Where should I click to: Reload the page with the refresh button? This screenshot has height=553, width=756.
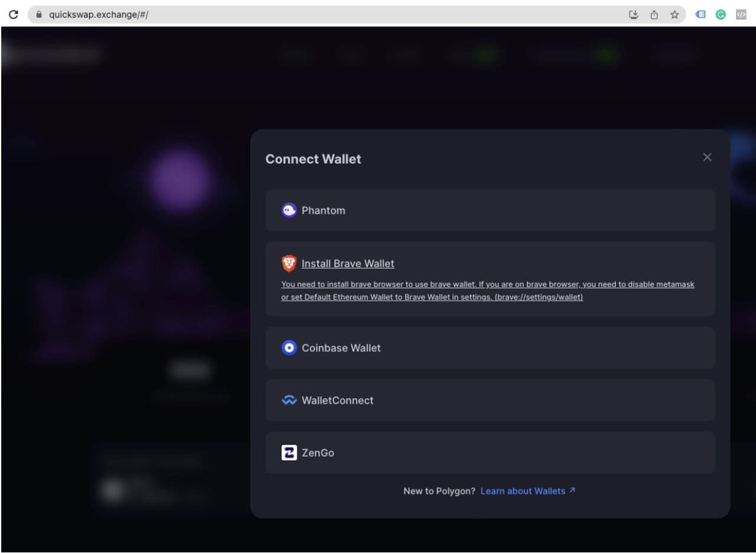[x=13, y=15]
